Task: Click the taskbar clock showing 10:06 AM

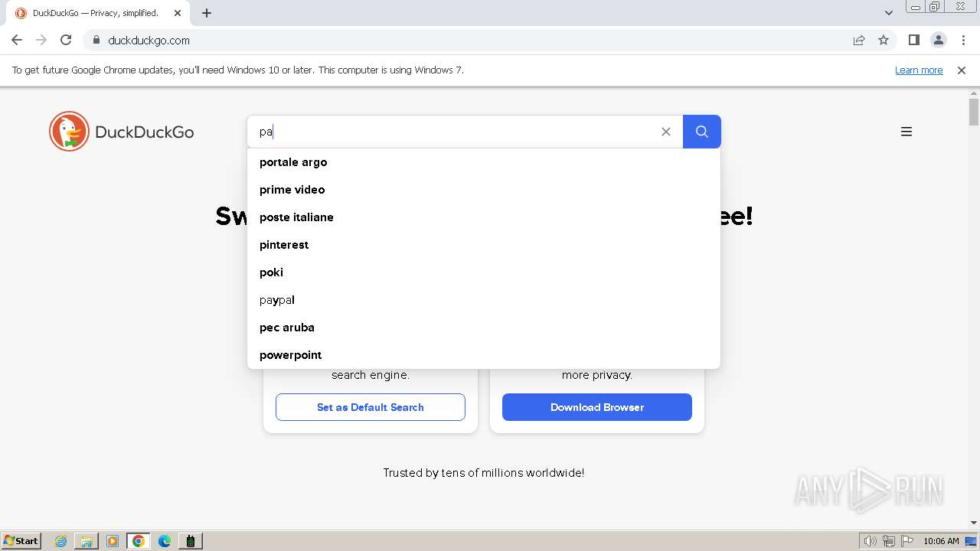Action: [x=941, y=541]
